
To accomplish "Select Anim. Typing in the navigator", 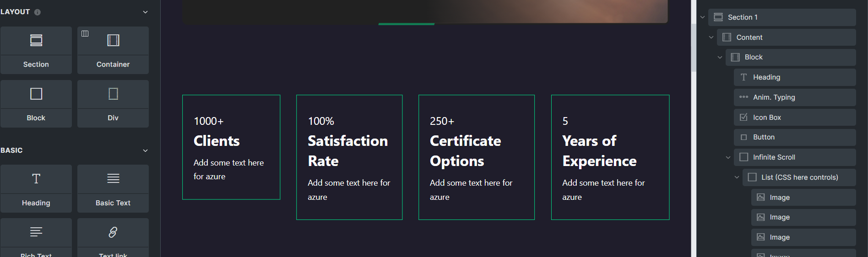I will pos(795,97).
